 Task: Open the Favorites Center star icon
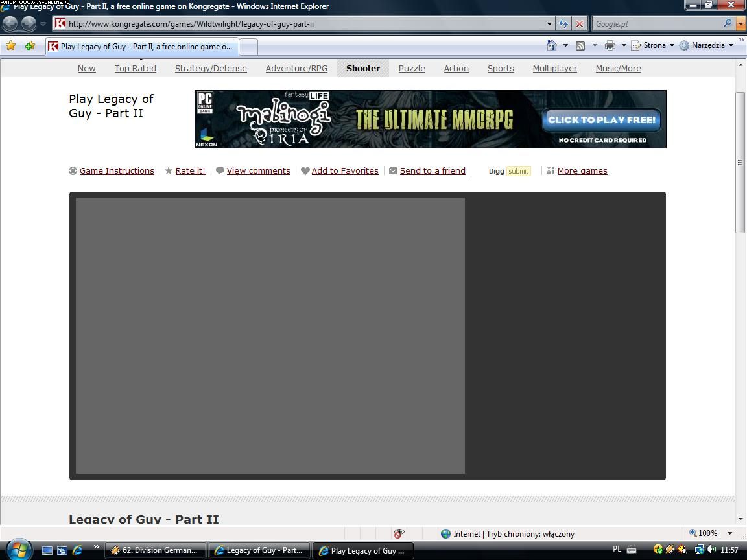pos(11,46)
